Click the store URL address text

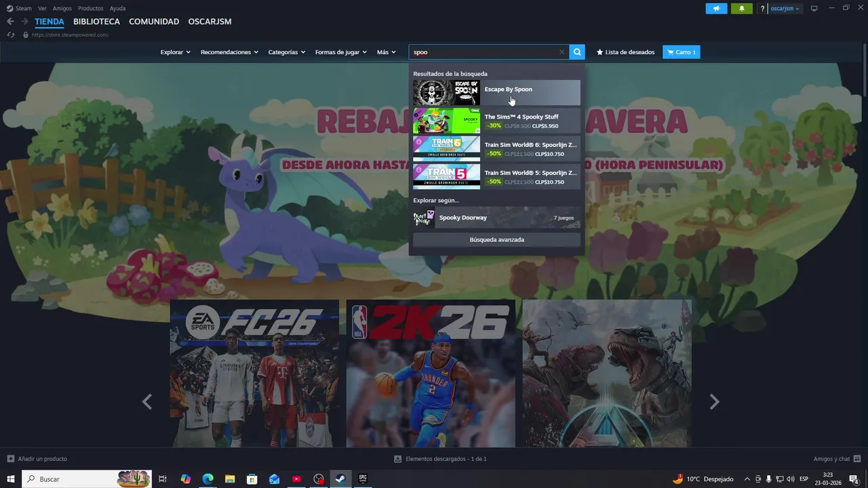pos(70,35)
